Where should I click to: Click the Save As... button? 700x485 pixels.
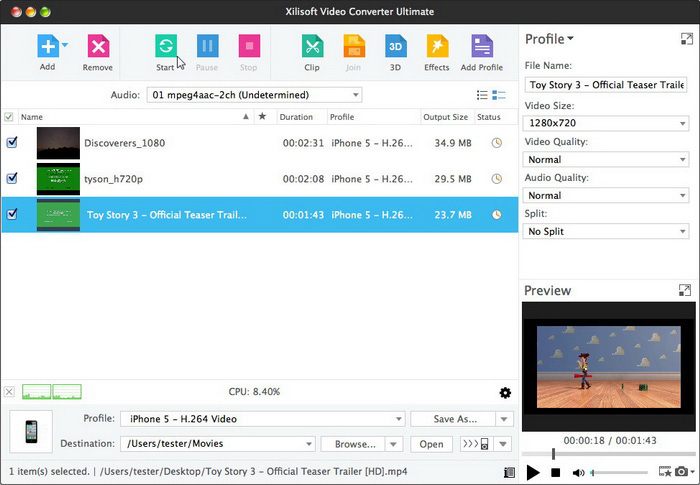[x=457, y=419]
